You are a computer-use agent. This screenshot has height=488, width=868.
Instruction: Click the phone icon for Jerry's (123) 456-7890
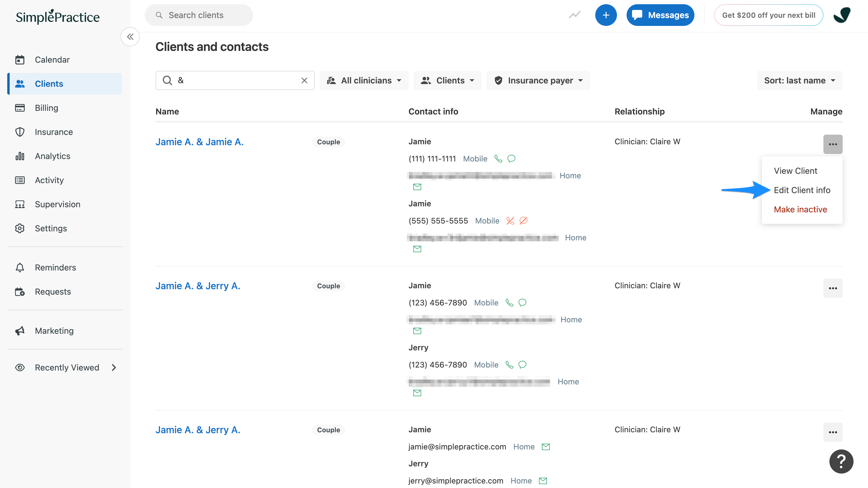point(509,365)
